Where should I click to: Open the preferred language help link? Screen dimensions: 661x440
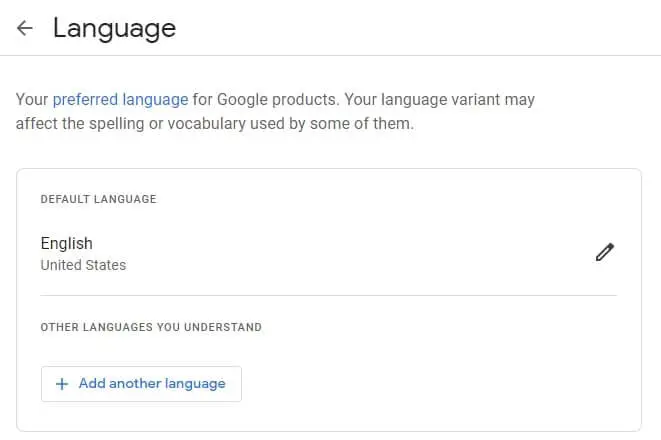[121, 100]
